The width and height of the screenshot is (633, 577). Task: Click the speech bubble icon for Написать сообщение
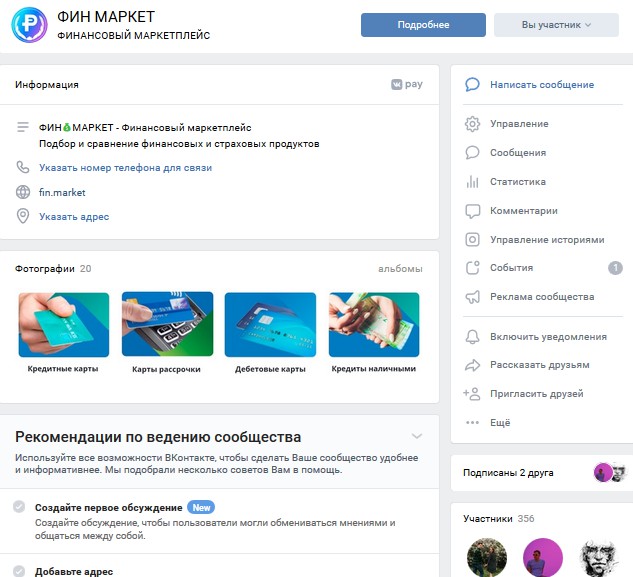coord(472,84)
